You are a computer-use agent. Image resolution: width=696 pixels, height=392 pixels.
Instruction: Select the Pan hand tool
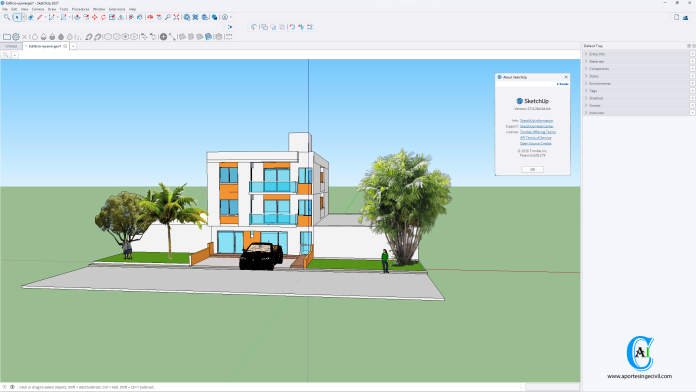coord(159,17)
